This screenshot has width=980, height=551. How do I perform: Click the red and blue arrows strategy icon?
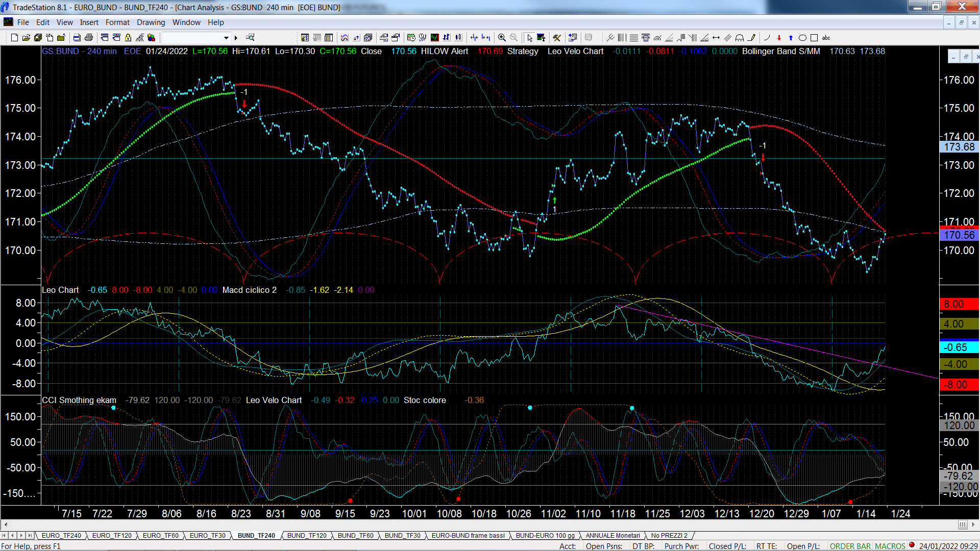356,38
